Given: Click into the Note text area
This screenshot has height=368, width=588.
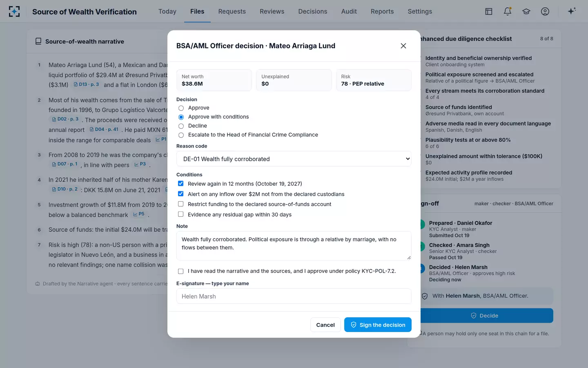Looking at the screenshot, I should point(294,246).
